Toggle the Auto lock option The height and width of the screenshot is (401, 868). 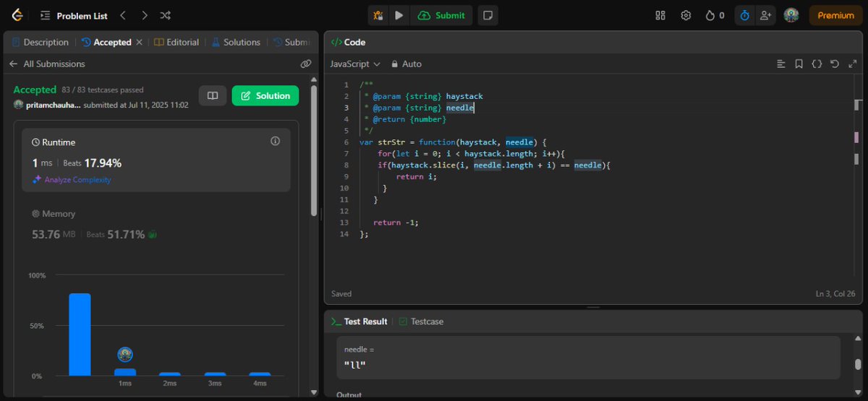[x=407, y=64]
